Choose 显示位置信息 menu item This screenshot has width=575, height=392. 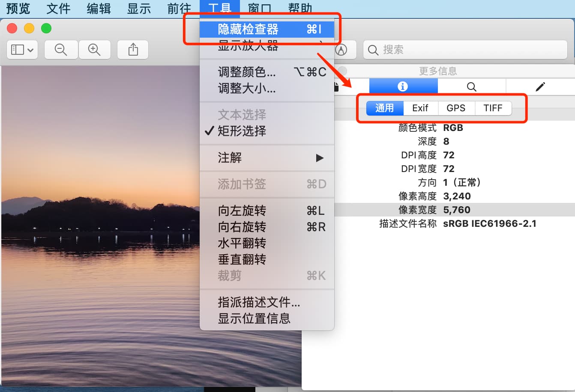267,318
